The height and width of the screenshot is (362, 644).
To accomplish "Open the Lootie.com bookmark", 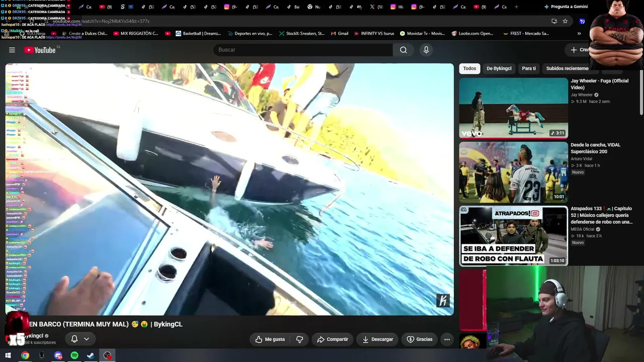I will click(472, 34).
